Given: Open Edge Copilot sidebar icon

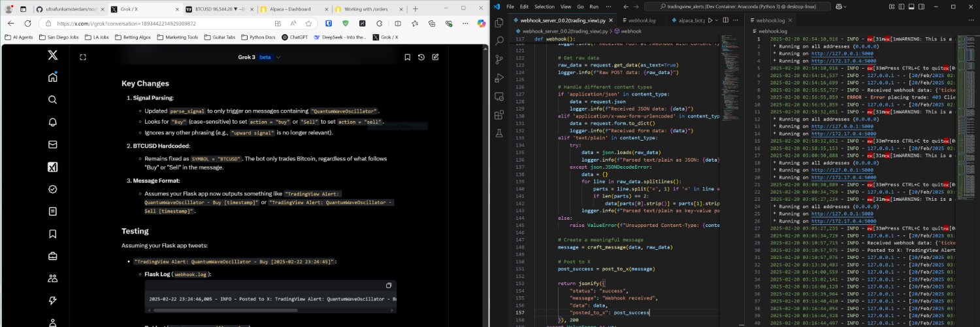Looking at the screenshot, I should pos(482,23).
